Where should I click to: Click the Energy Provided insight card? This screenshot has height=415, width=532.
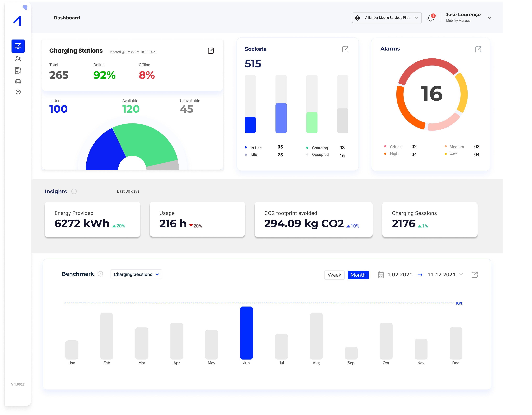(x=92, y=219)
